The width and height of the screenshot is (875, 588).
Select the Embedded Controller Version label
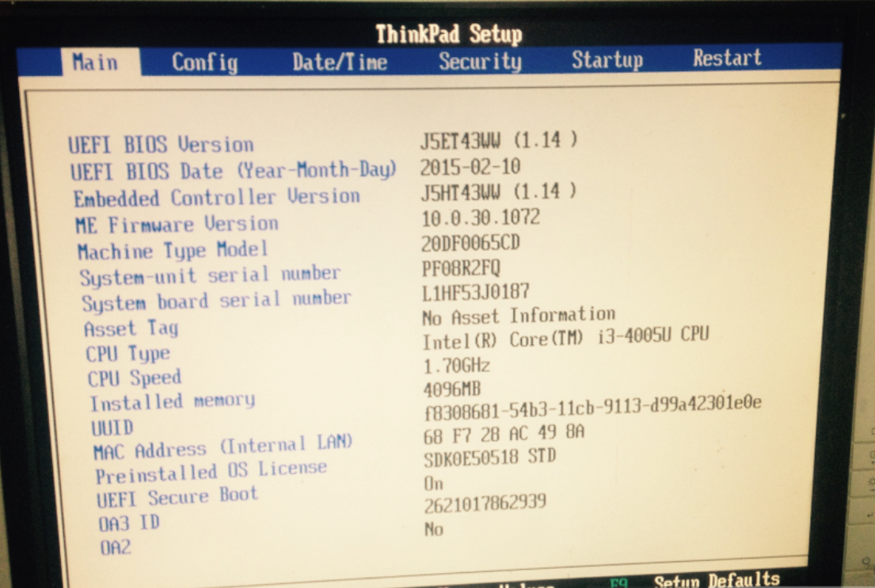pyautogui.click(x=216, y=197)
